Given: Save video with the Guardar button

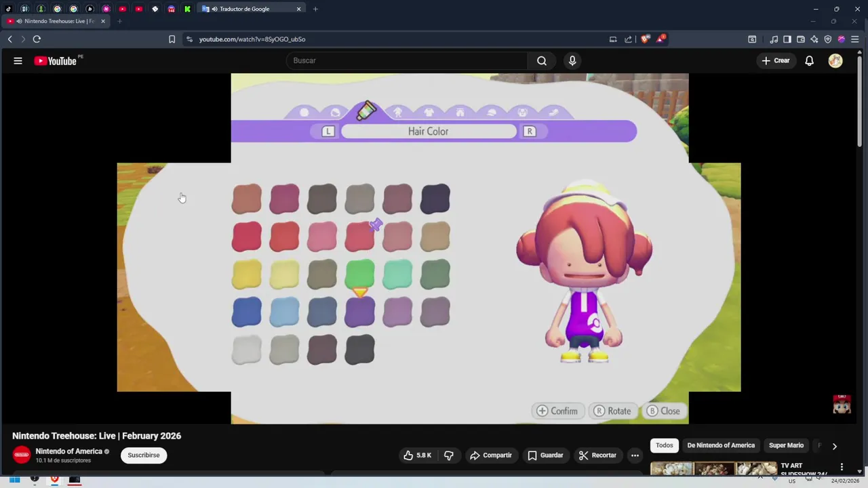Looking at the screenshot, I should click(546, 455).
